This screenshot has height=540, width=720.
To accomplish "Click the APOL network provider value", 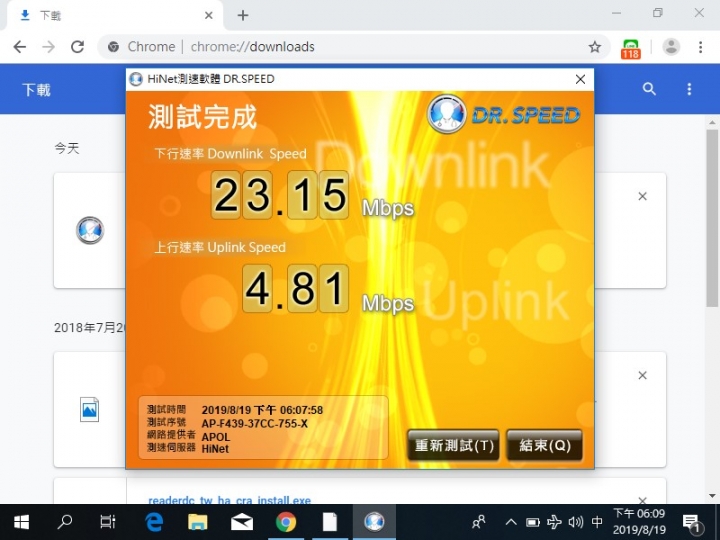I will [215, 437].
